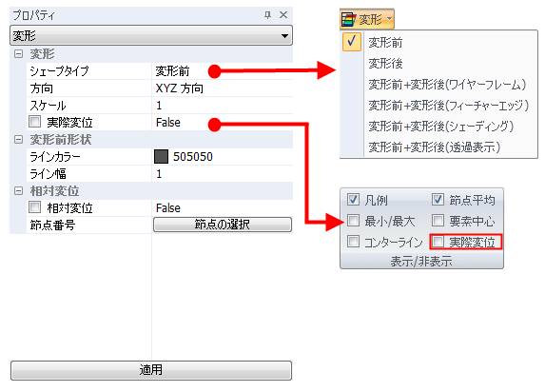Enable the コンターライン checkbox
The width and height of the screenshot is (545, 392).
(353, 242)
